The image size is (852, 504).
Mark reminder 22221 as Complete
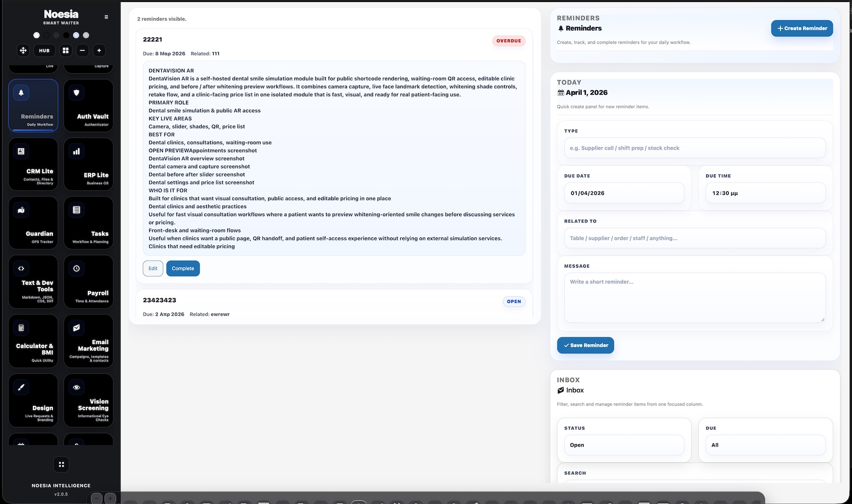183,269
